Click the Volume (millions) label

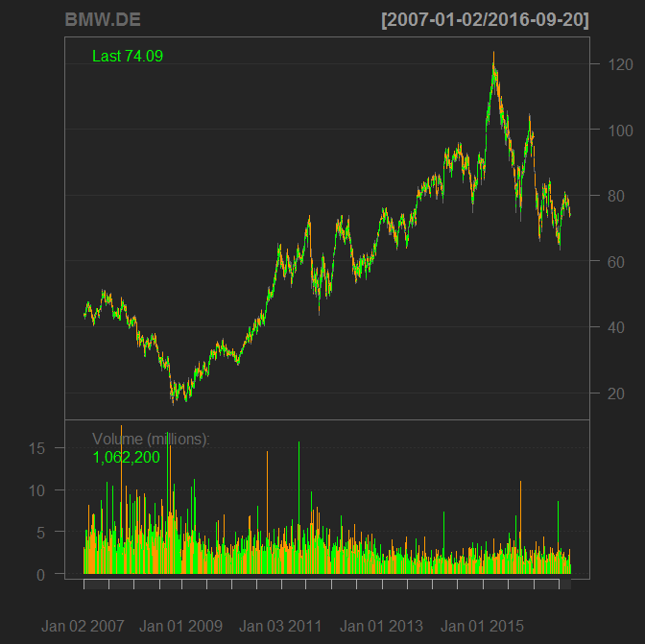(x=151, y=439)
